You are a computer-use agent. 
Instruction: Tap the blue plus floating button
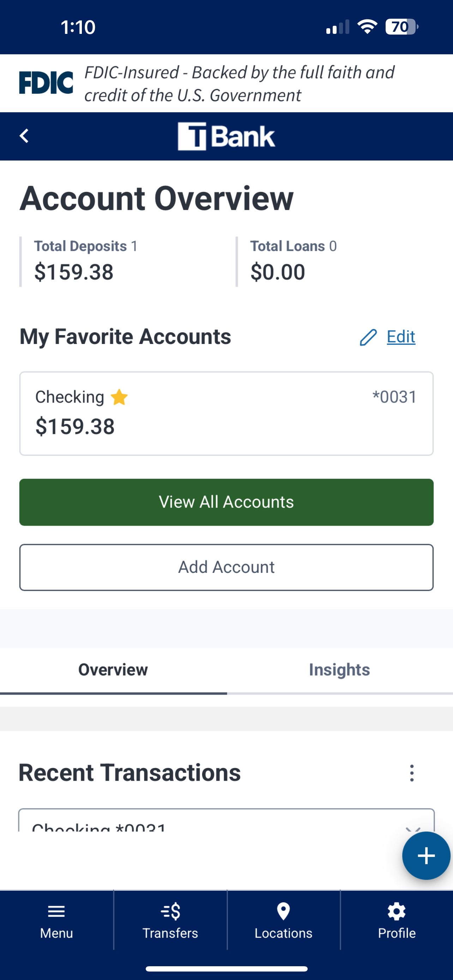(x=426, y=855)
